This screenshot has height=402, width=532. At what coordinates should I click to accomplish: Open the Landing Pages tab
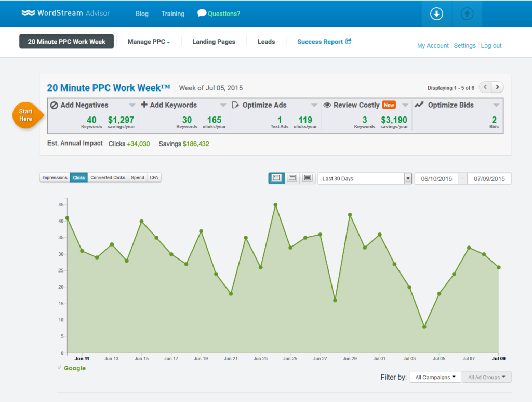pos(214,42)
